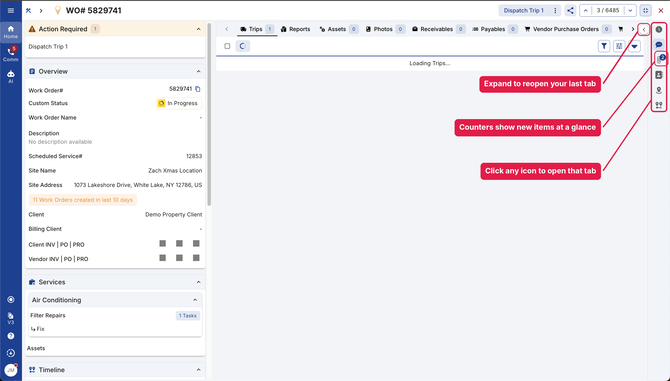Tick the select-all checkbox in Trips
This screenshot has height=381, width=670.
[227, 46]
